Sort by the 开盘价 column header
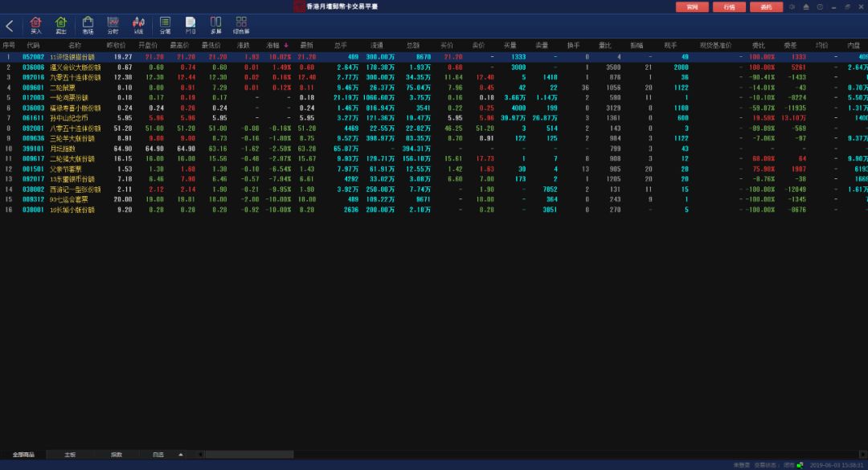This screenshot has height=470, width=868. point(148,46)
